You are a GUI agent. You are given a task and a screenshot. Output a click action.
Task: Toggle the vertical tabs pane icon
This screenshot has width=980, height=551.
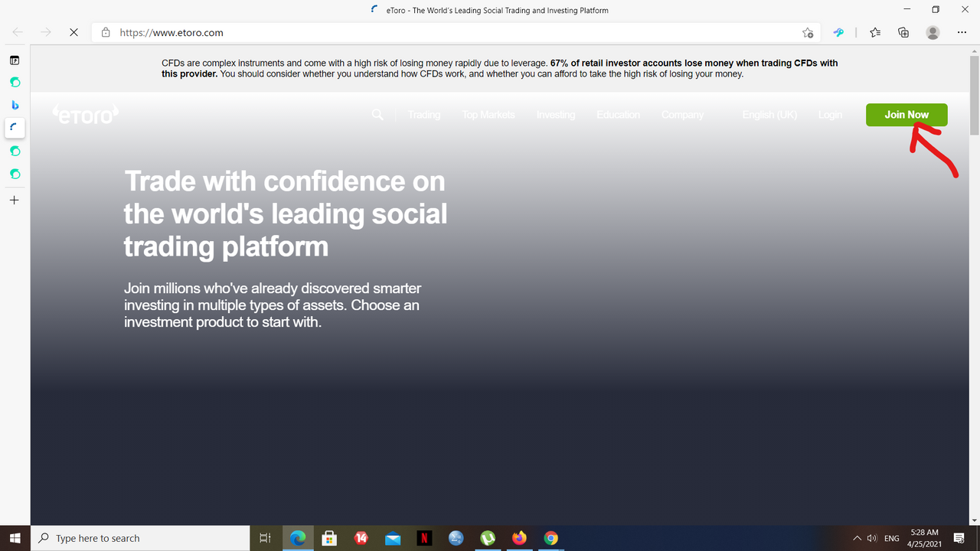(x=15, y=60)
